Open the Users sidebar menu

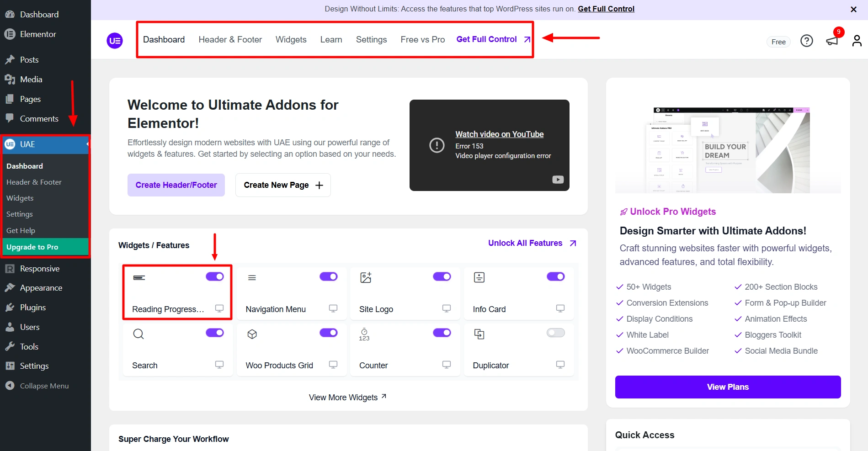[45, 327]
